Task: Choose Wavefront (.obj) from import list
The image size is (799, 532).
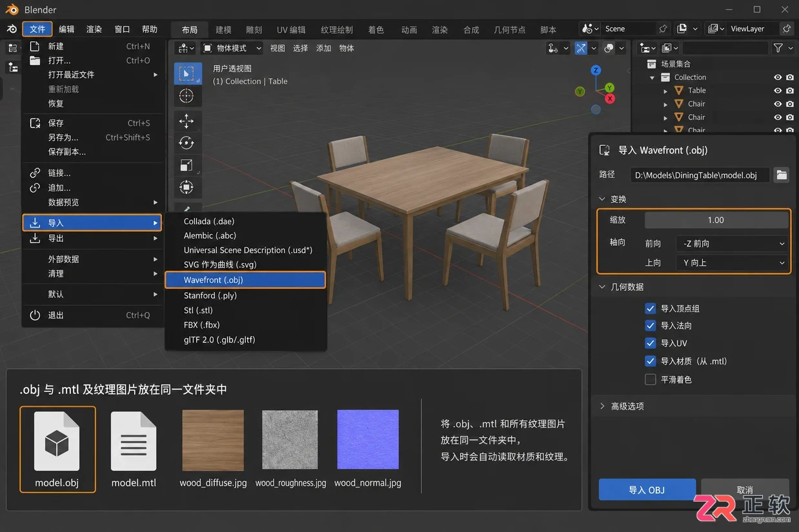Action: click(x=245, y=280)
